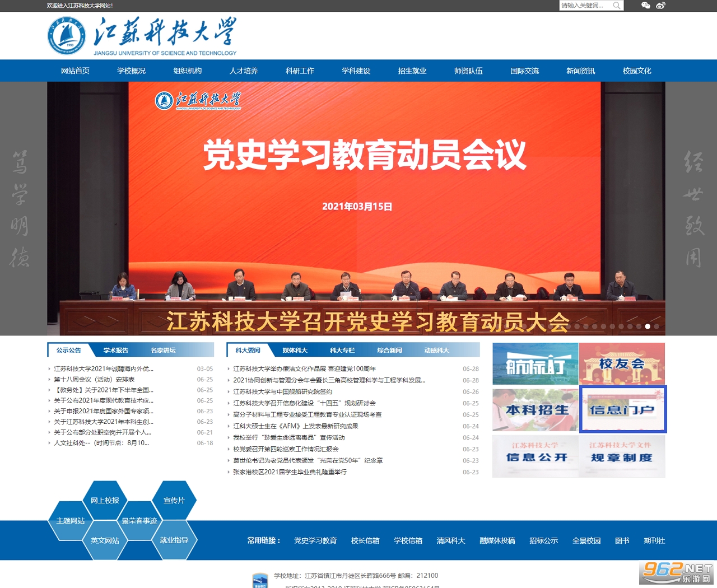This screenshot has width=717, height=588.
Task: Open 师资队伍 navigation menu
Action: click(468, 71)
